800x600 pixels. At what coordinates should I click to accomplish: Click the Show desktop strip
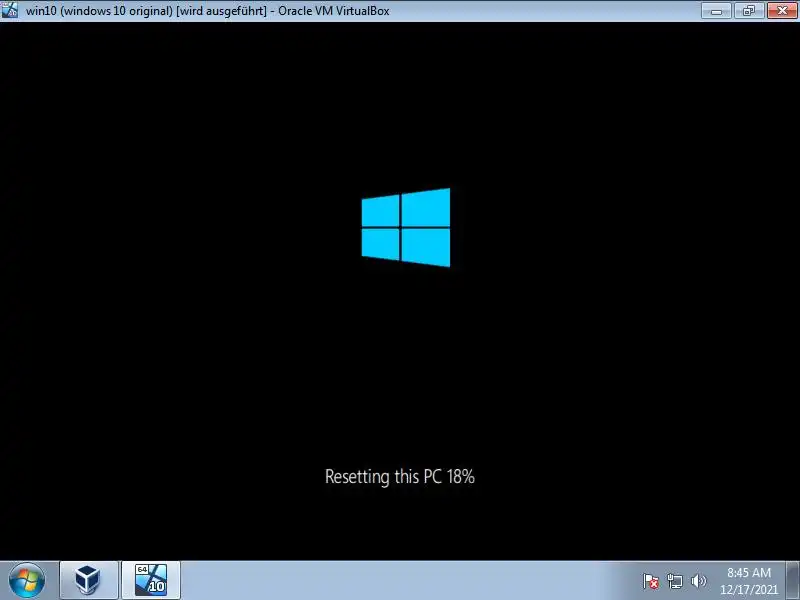click(793, 581)
